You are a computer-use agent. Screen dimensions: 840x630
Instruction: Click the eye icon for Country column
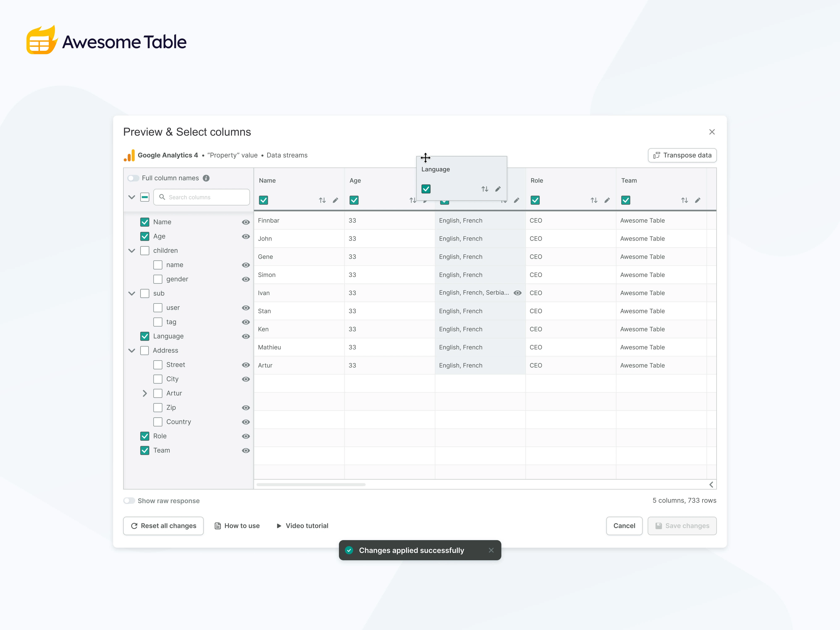click(246, 422)
